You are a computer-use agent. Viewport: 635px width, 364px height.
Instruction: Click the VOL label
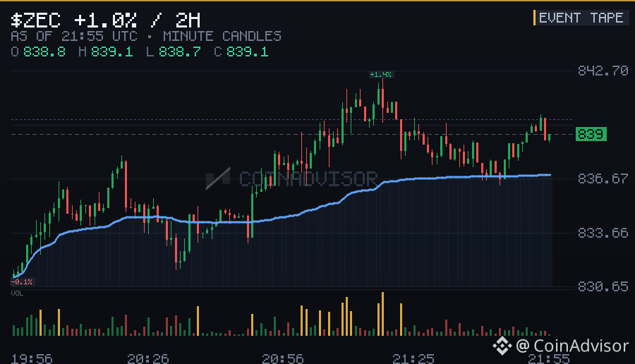[x=17, y=293]
